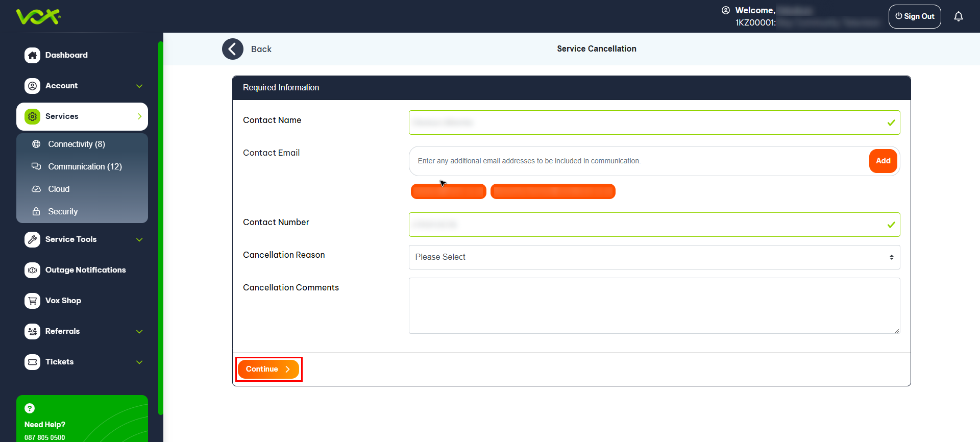Select Communication (12) in sidebar
Screen dimensions: 980x442
(x=85, y=167)
